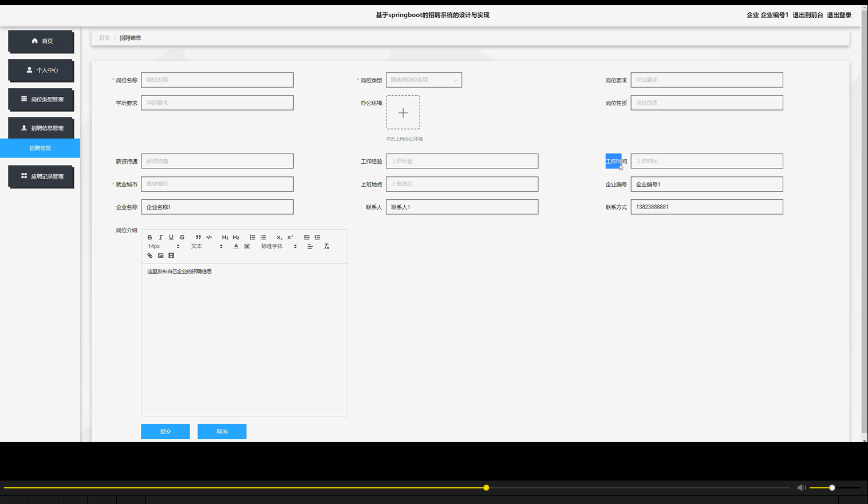The width and height of the screenshot is (868, 504).
Task: Focus the 岗位性质 input field
Action: [707, 103]
